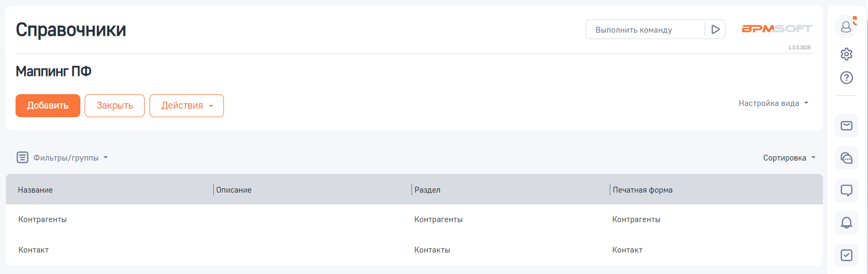The width and height of the screenshot is (868, 274).
Task: Open the Фильтры/группы menu
Action: point(70,158)
